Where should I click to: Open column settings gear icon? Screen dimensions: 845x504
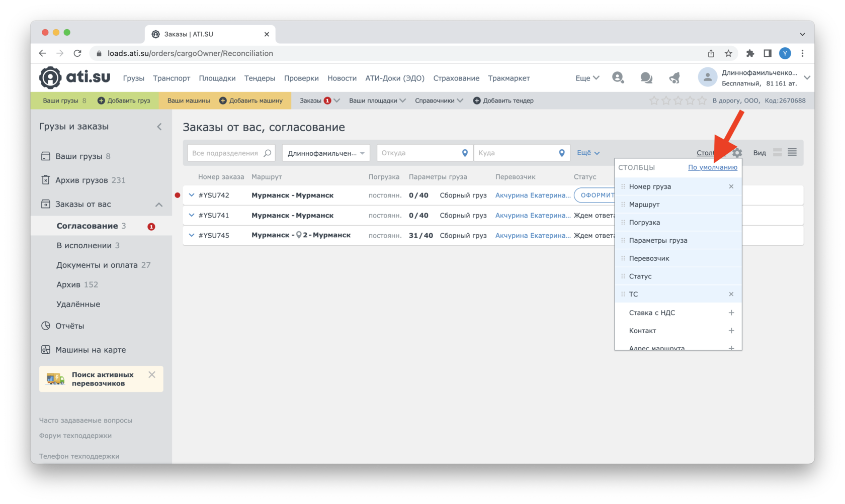click(x=737, y=153)
